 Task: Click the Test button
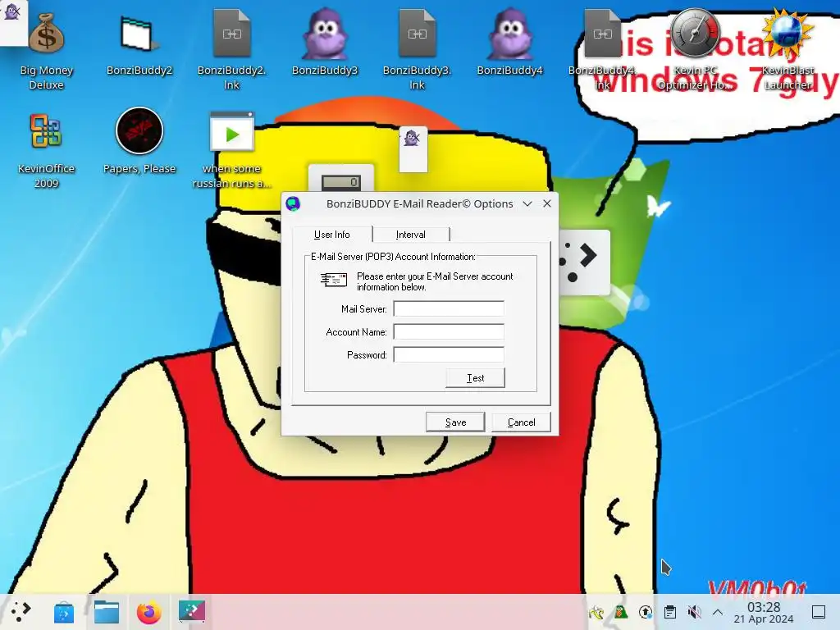(x=475, y=378)
